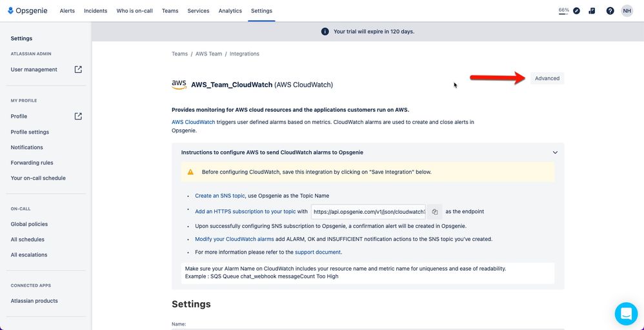This screenshot has width=644, height=330.
Task: Click the Opsgenie logo
Action: 28,11
